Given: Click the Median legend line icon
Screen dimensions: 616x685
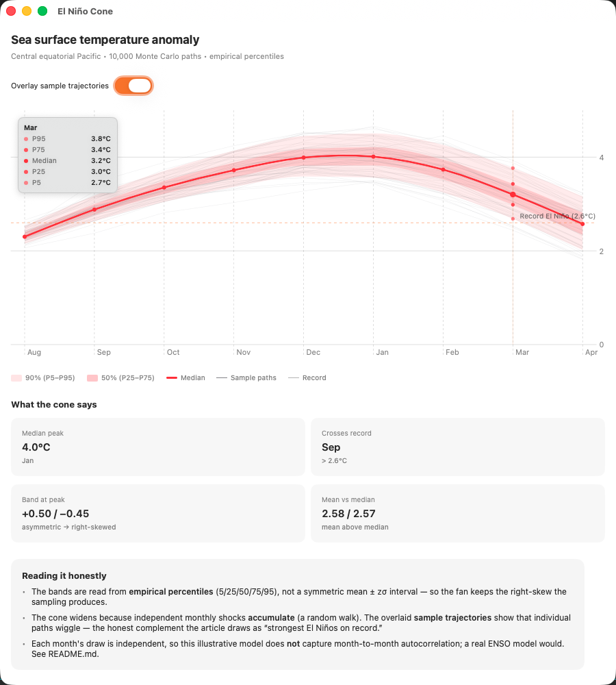Looking at the screenshot, I should [172, 378].
